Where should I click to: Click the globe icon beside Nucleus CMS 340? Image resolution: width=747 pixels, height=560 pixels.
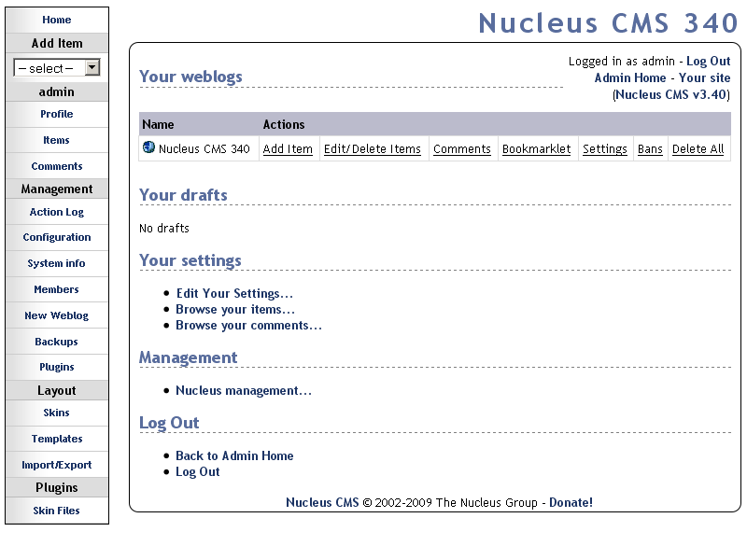click(147, 147)
